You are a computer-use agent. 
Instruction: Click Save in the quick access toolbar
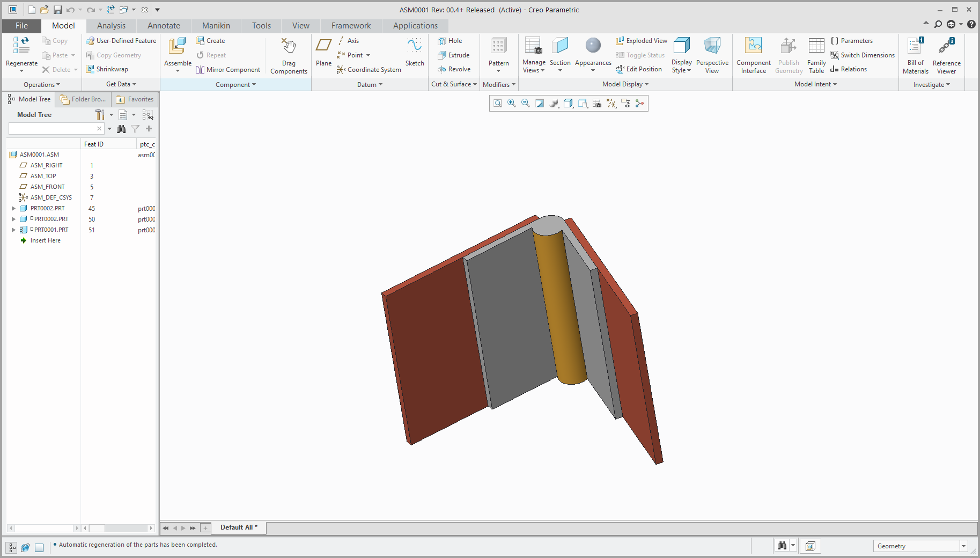pyautogui.click(x=57, y=10)
